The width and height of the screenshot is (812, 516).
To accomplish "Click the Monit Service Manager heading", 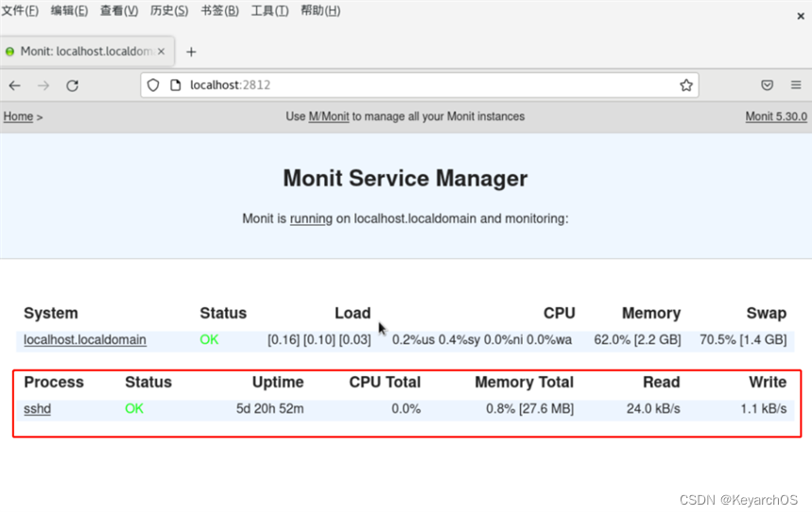I will tap(405, 179).
